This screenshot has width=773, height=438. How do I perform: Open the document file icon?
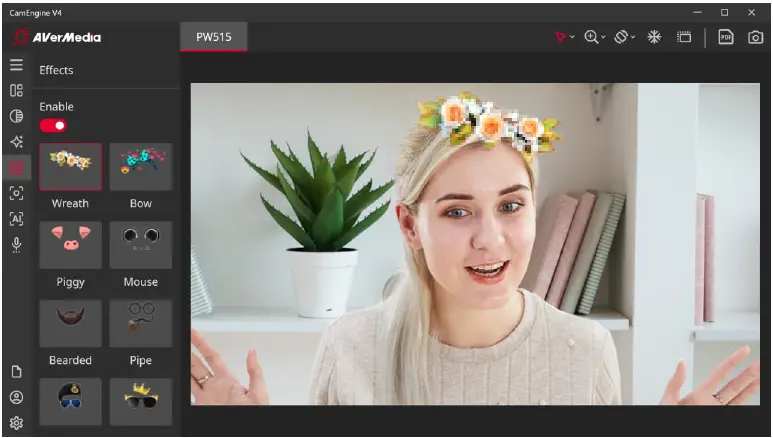click(16, 371)
